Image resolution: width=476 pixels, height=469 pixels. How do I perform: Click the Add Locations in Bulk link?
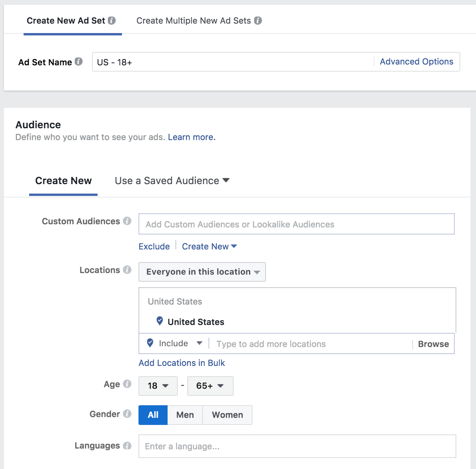pyautogui.click(x=182, y=363)
